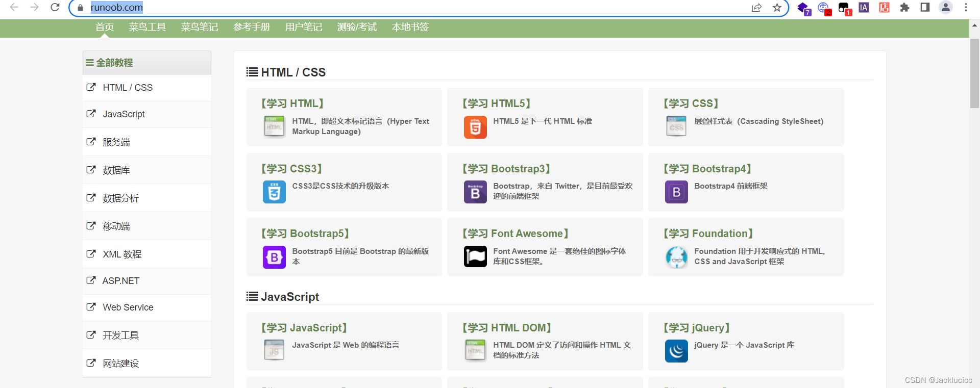The height and width of the screenshot is (388, 980).
Task: Click the HTML5 shield icon
Action: (x=475, y=127)
